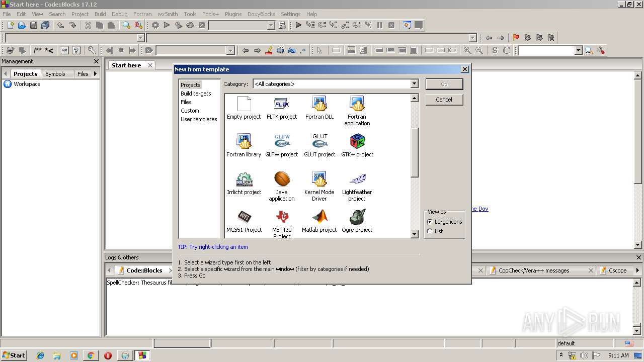
Task: Click the Rebuild icon with circular arrows
Action: point(190,25)
